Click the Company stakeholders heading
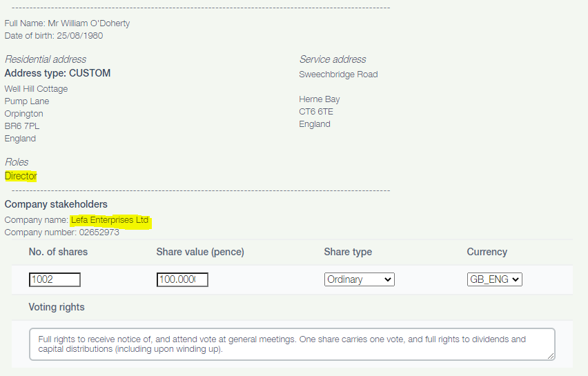Viewport: 588px width, 376px height. 56,204
